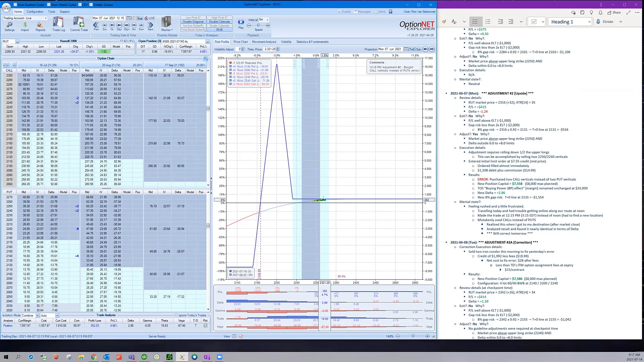
Task: Enable Show Weekly Cycles checkbox
Action: click(49, 5)
